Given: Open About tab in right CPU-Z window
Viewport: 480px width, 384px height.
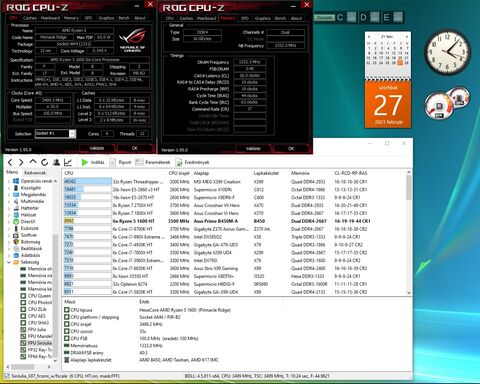Looking at the screenshot, I should (x=296, y=18).
